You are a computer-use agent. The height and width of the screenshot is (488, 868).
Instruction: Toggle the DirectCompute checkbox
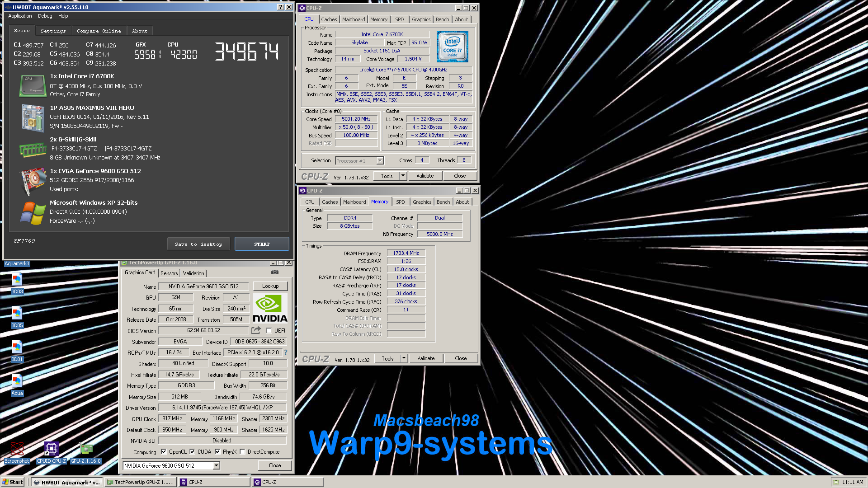pos(242,451)
